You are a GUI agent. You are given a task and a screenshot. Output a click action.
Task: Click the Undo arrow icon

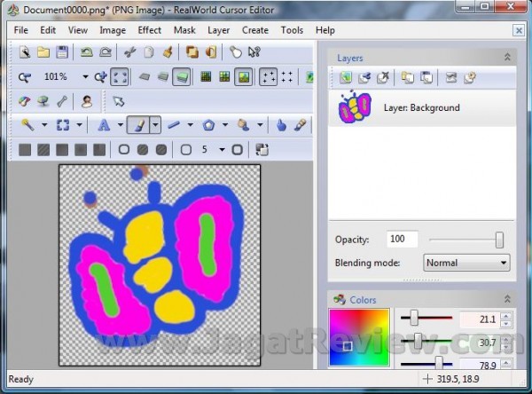87,53
